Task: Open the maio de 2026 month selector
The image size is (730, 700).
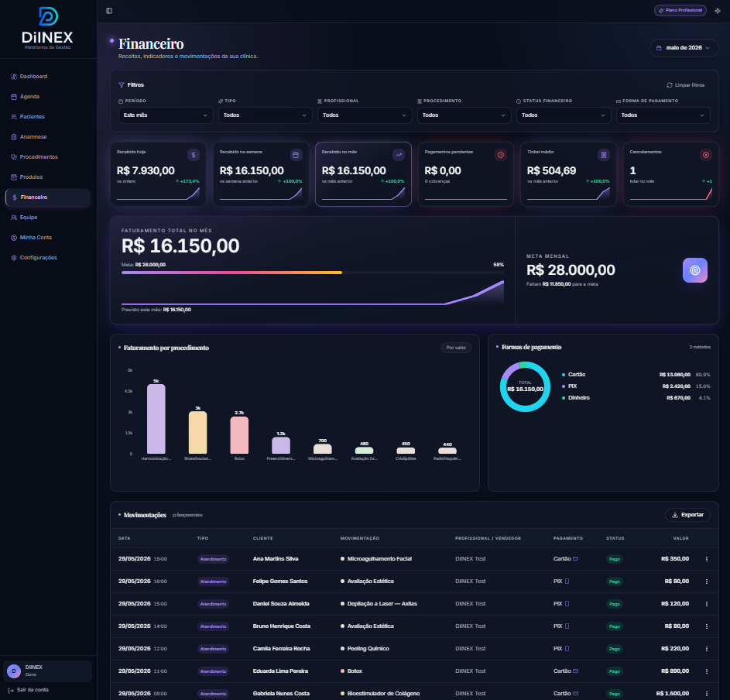Action: 684,48
